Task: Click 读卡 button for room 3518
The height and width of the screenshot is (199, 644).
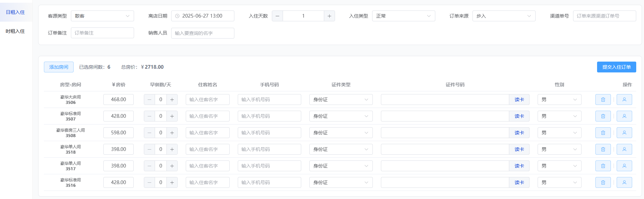Action: (x=519, y=149)
